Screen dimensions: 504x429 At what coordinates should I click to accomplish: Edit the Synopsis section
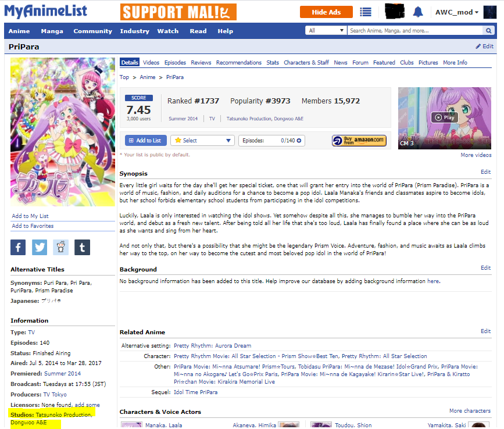tap(485, 172)
